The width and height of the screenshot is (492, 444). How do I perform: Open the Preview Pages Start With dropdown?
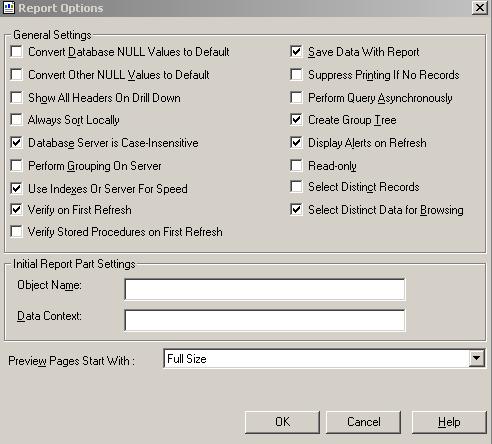477,358
